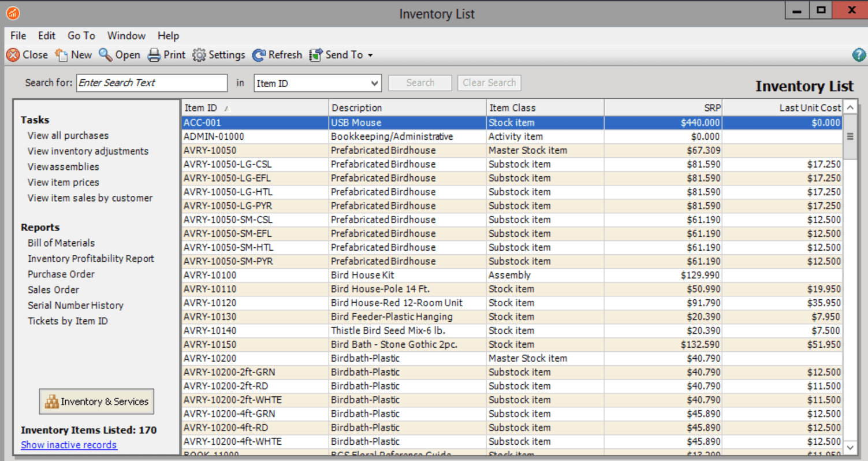Viewport: 868px width, 461px height.
Task: Open the Bill of Materials report
Action: (61, 243)
